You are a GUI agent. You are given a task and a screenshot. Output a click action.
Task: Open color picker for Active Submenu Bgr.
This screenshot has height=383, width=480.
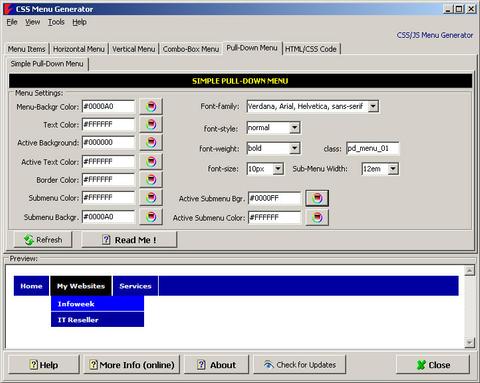pyautogui.click(x=317, y=198)
